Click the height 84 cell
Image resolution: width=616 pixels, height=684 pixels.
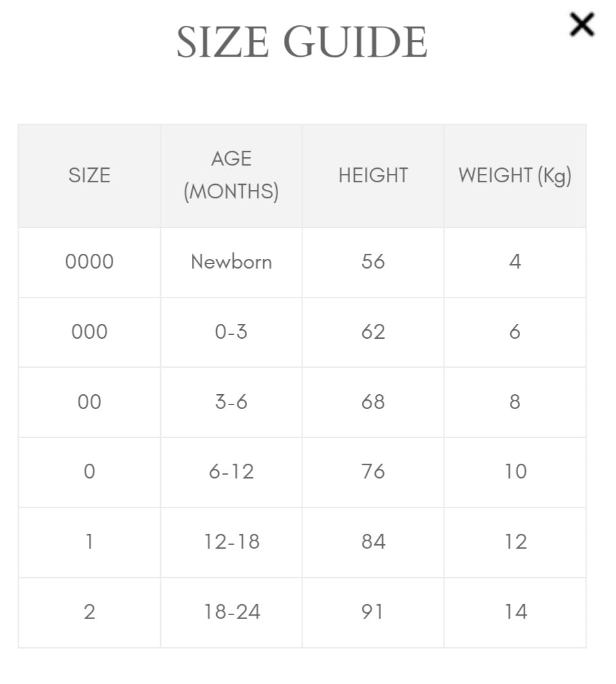pyautogui.click(x=373, y=543)
